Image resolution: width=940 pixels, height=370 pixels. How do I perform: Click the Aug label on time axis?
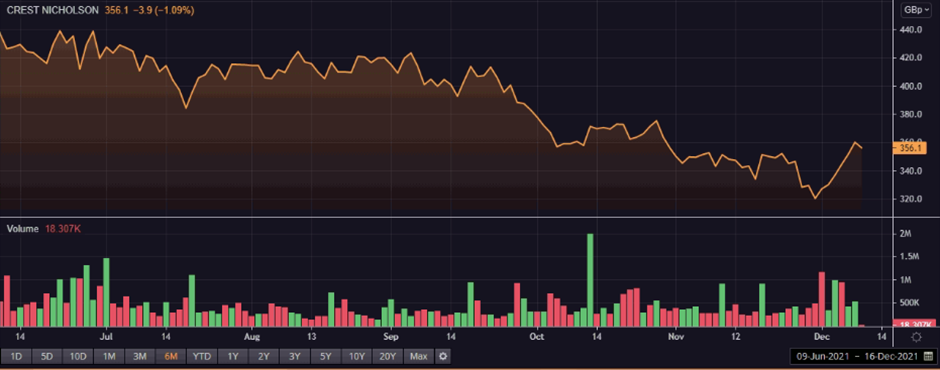coord(252,336)
